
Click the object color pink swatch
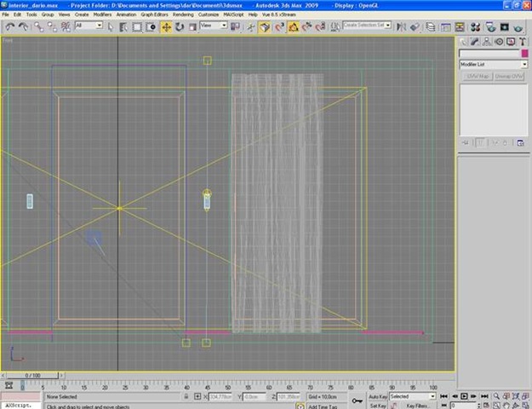525,54
